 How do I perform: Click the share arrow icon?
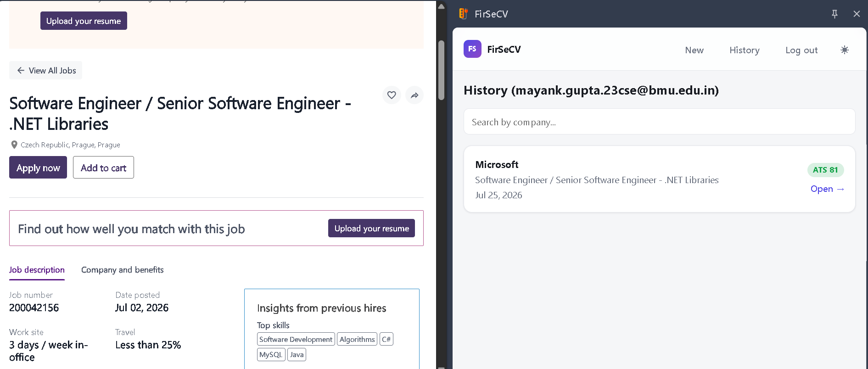[414, 95]
